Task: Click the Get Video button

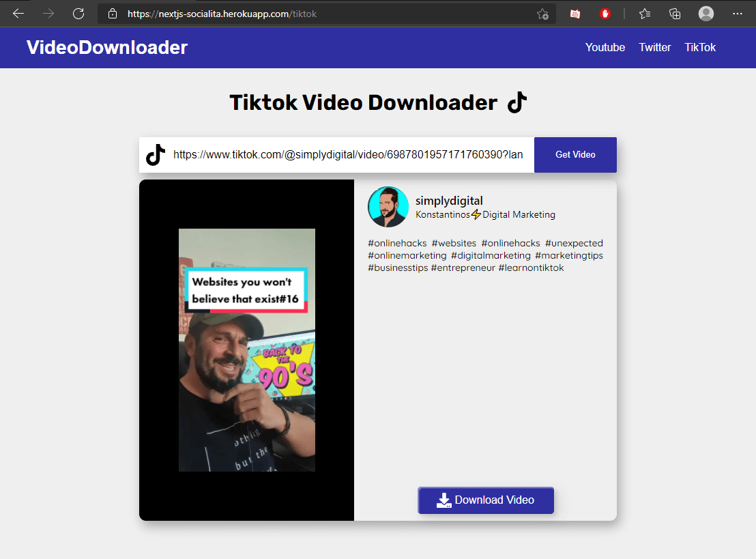Action: tap(575, 155)
